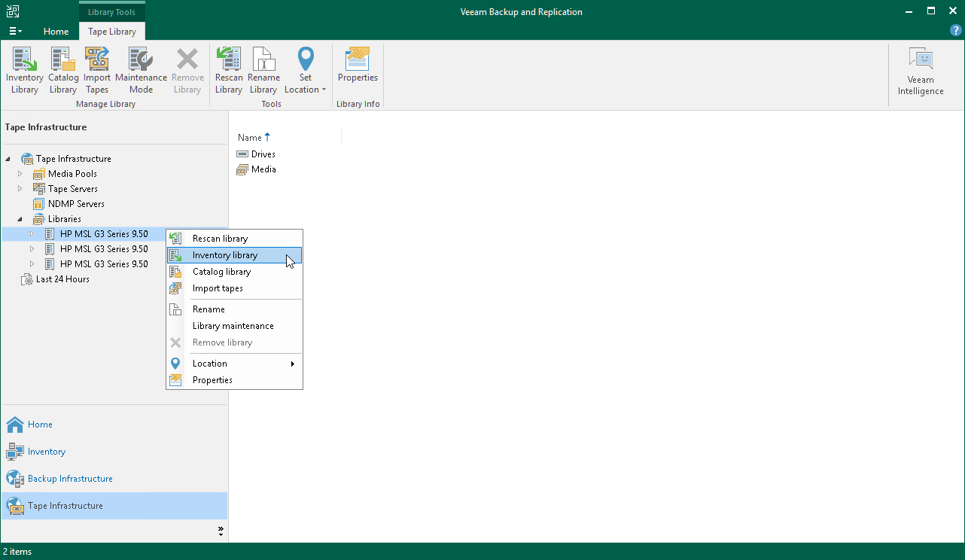The image size is (965, 560).
Task: Open the main hamburger menu
Action: [15, 32]
